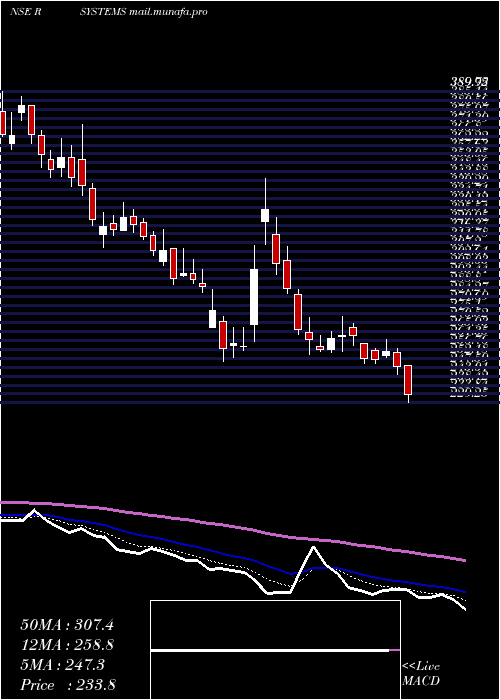
Task: Click the white MACD line in the box
Action: click(x=270, y=650)
